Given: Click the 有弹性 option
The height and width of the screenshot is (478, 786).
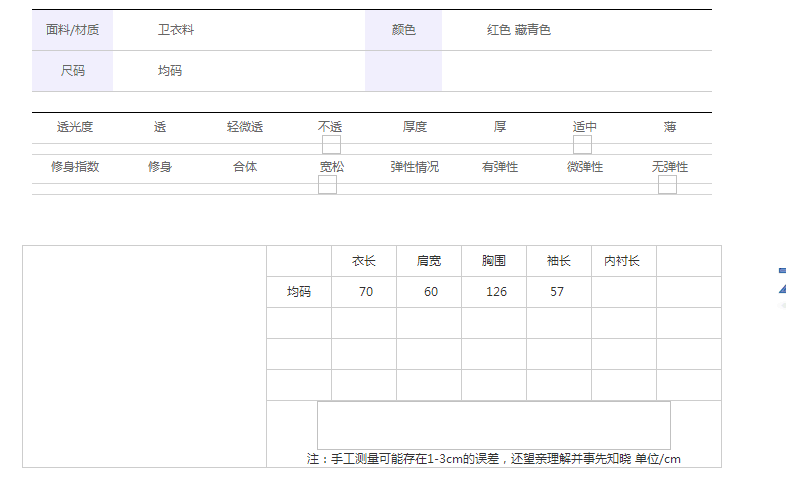Looking at the screenshot, I should click(x=500, y=167).
